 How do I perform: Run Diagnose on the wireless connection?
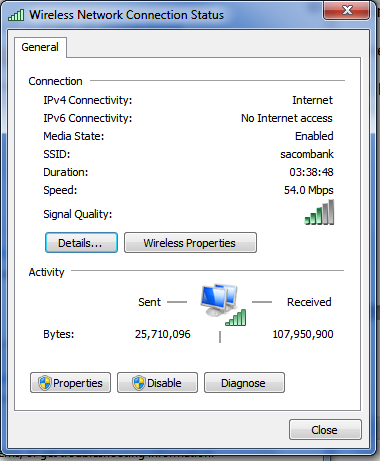tap(244, 383)
